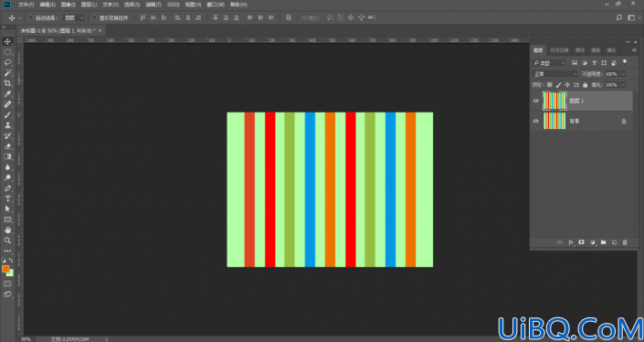Select the Hand tool
The image size is (644, 342).
point(7,230)
